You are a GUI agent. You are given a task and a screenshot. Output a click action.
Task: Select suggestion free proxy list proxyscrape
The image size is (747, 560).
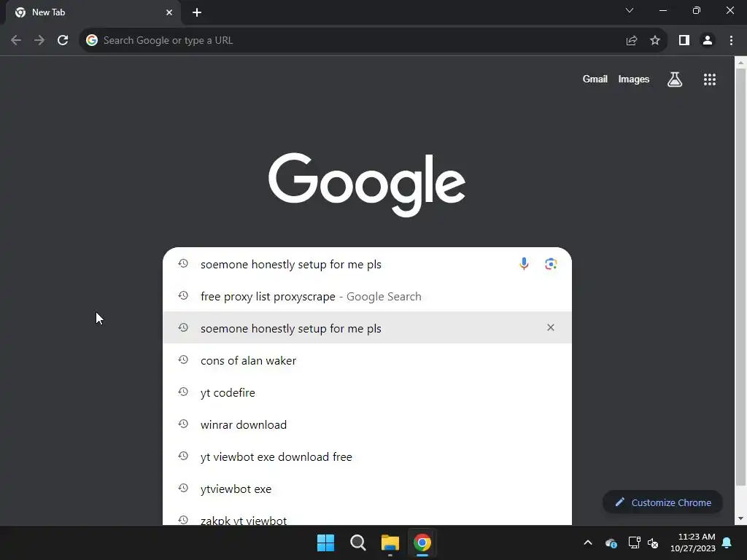pyautogui.click(x=368, y=296)
